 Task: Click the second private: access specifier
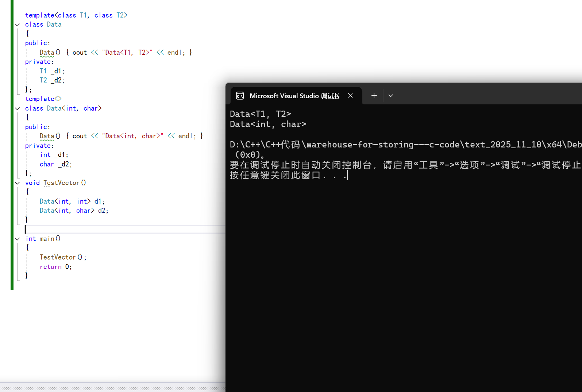pos(39,146)
